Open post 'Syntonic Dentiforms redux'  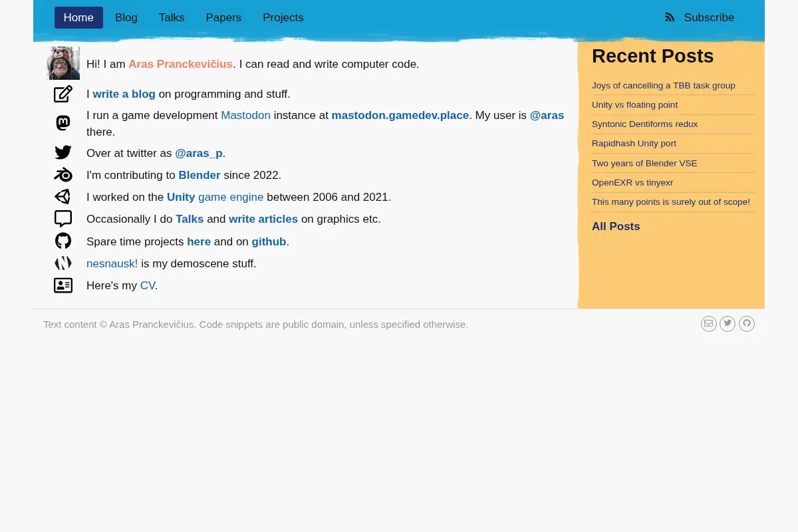(x=645, y=124)
